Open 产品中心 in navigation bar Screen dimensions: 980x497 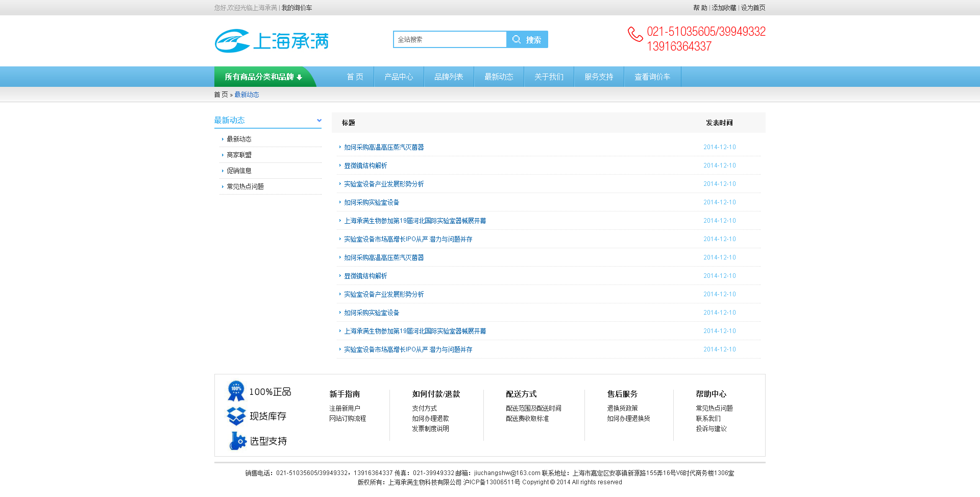(x=399, y=77)
